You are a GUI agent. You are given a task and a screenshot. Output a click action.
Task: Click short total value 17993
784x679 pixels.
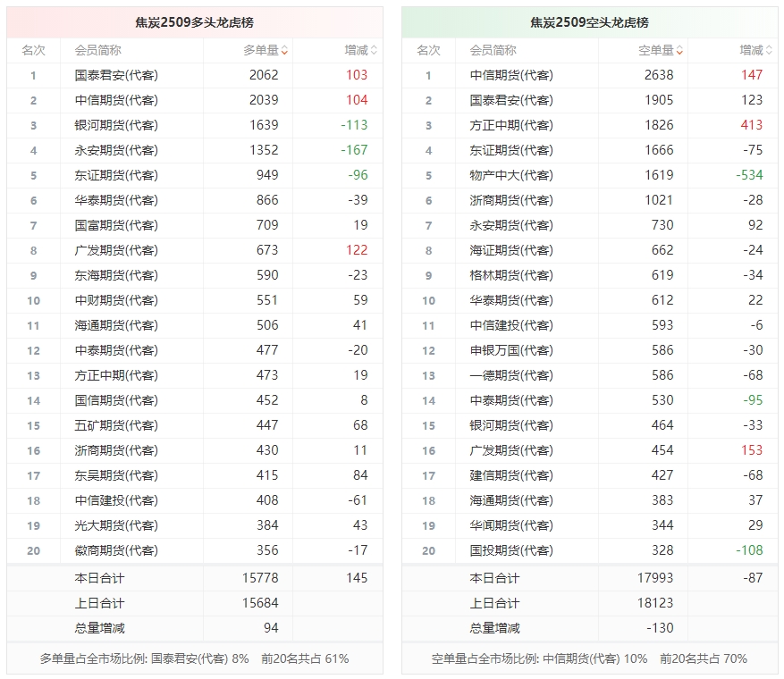(x=655, y=578)
